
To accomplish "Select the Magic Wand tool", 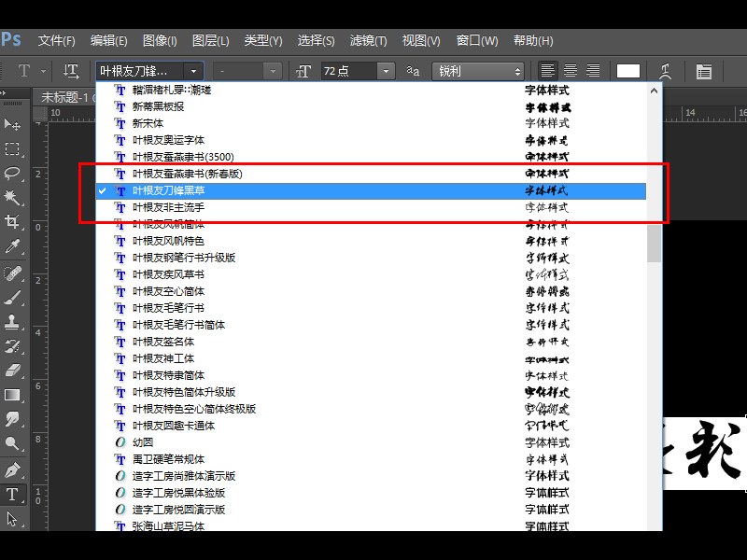I will coord(12,197).
